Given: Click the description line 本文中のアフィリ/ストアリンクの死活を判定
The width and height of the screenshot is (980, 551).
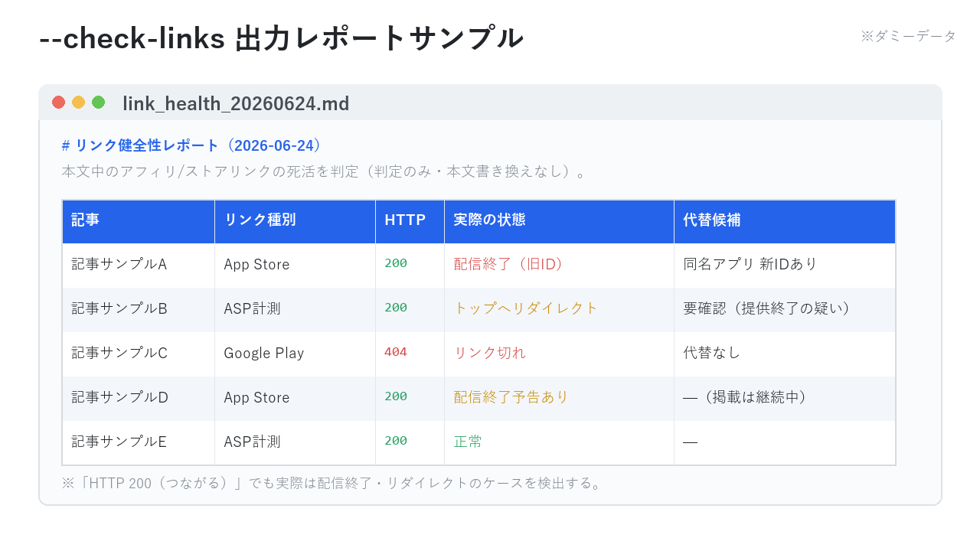Looking at the screenshot, I should coord(325,171).
